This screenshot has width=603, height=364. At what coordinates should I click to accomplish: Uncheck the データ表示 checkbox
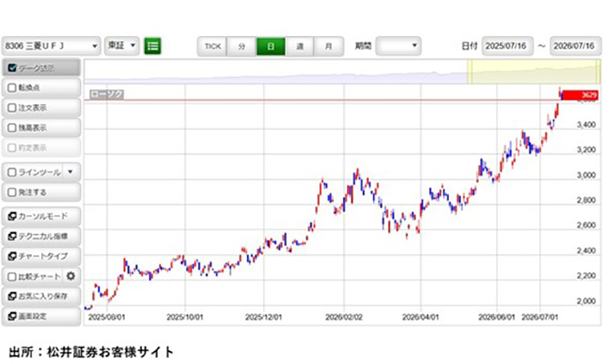click(12, 68)
